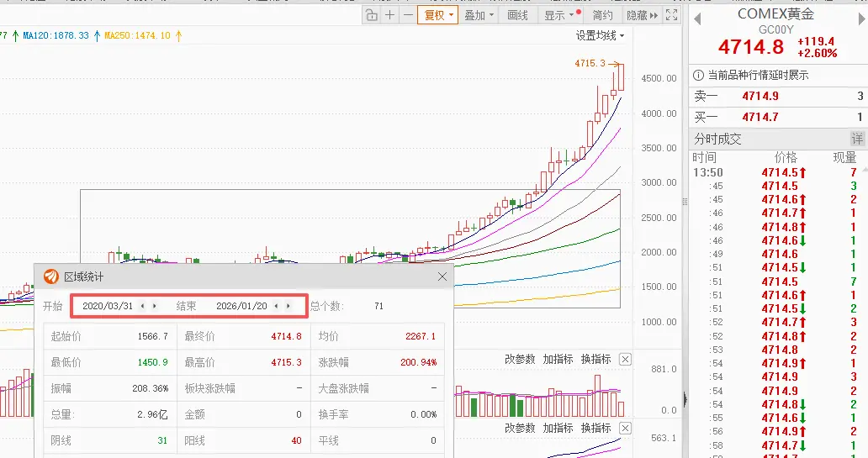Click the lock icon in chart toolbar
This screenshot has height=458, width=868.
[x=372, y=15]
